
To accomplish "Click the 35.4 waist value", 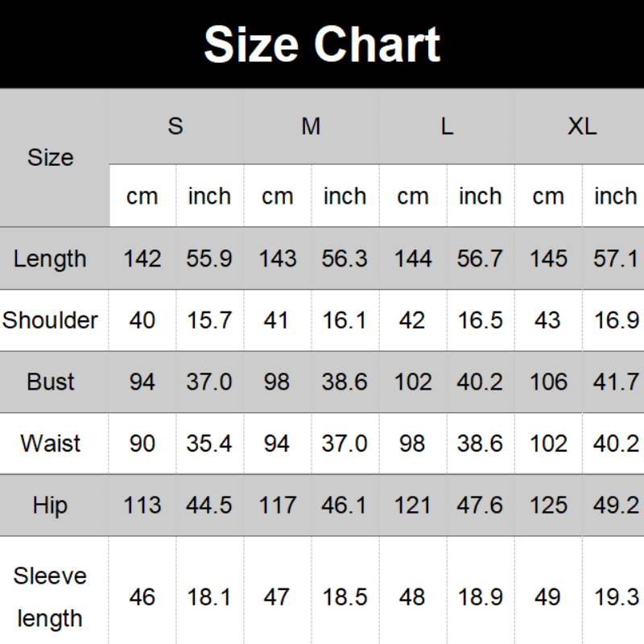I will [209, 443].
